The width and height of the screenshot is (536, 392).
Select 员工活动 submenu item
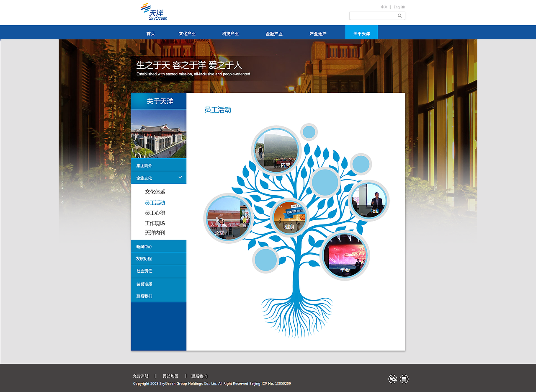click(155, 203)
